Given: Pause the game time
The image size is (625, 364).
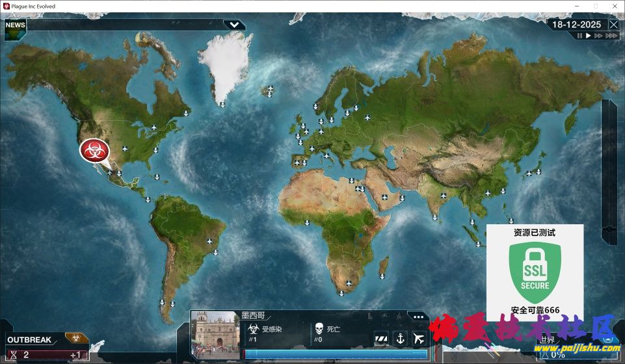Looking at the screenshot, I should click(579, 36).
